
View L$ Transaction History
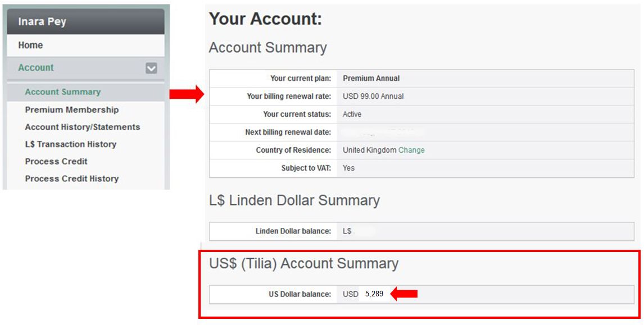[x=71, y=144]
